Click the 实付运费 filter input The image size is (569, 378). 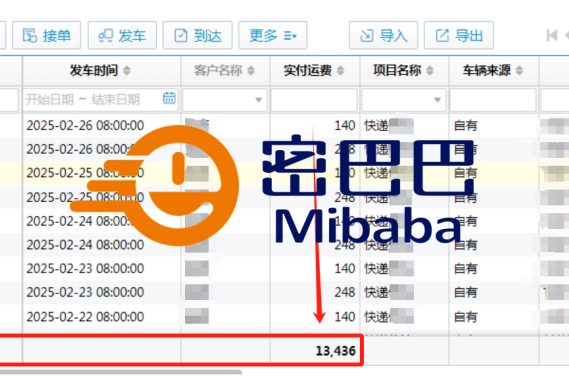[314, 99]
